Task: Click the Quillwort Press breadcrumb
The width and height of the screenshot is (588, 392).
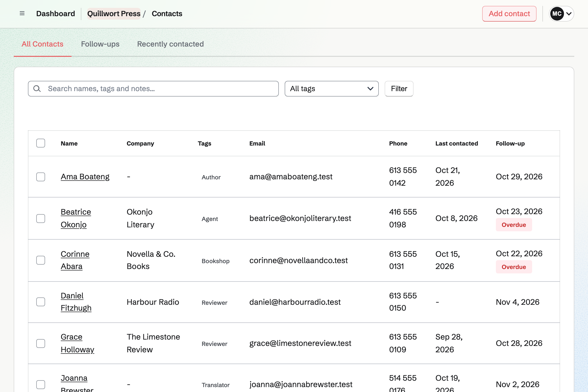Action: 114,13
